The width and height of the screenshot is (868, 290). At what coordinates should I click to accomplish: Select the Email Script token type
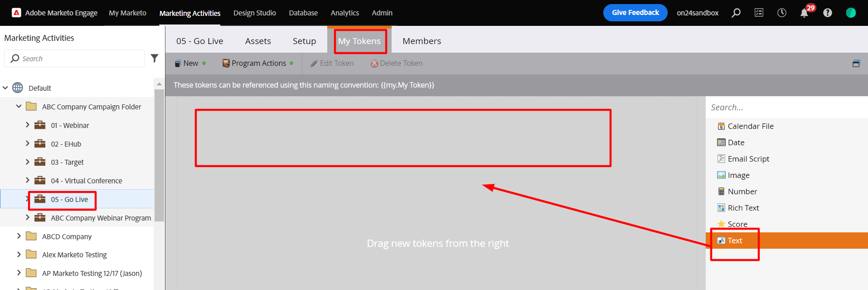[x=743, y=159]
